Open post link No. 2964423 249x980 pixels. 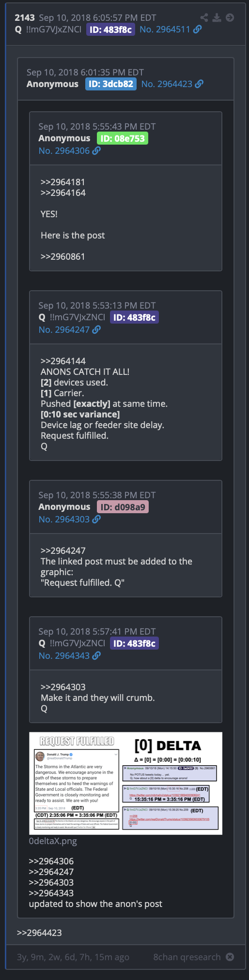[167, 84]
